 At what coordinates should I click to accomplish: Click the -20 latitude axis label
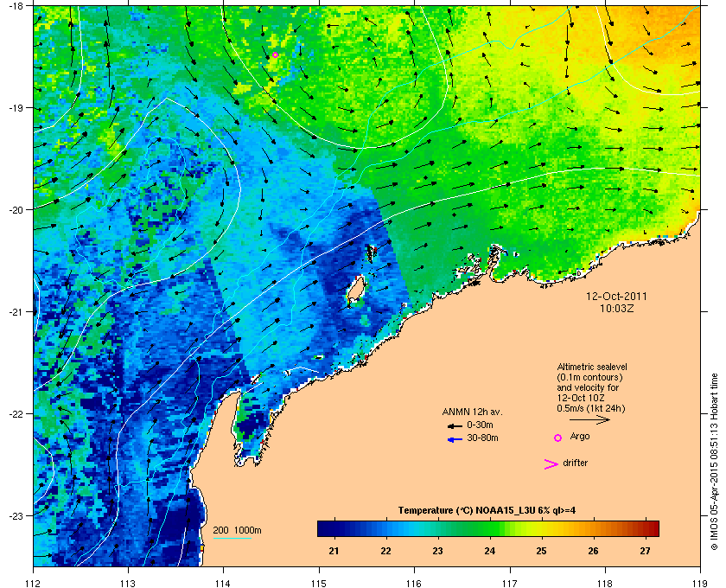pyautogui.click(x=15, y=210)
